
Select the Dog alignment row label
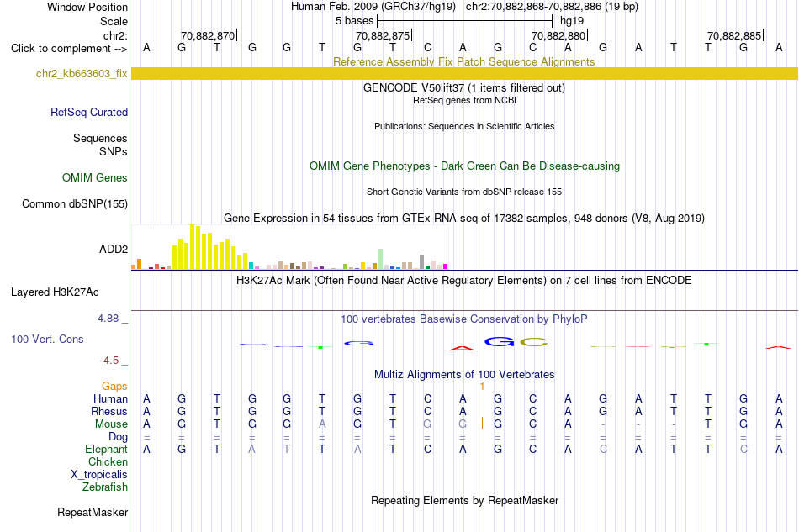point(118,437)
